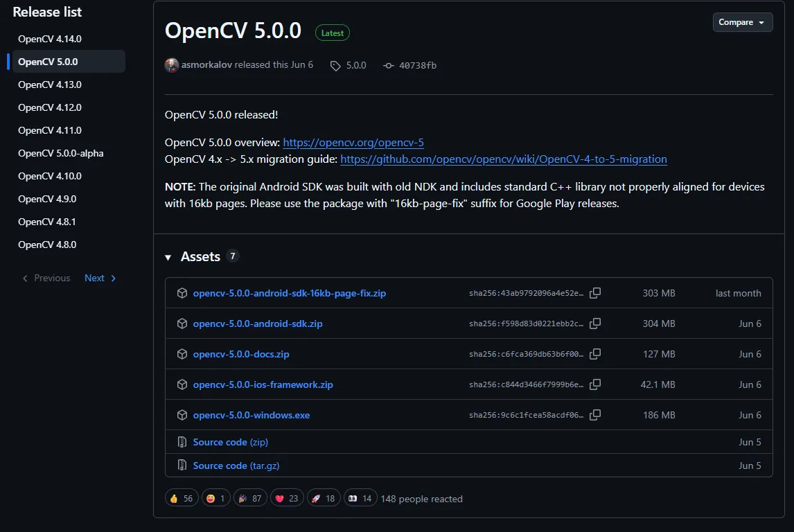Download Source code (zip)
The height and width of the screenshot is (532, 794).
coord(231,442)
